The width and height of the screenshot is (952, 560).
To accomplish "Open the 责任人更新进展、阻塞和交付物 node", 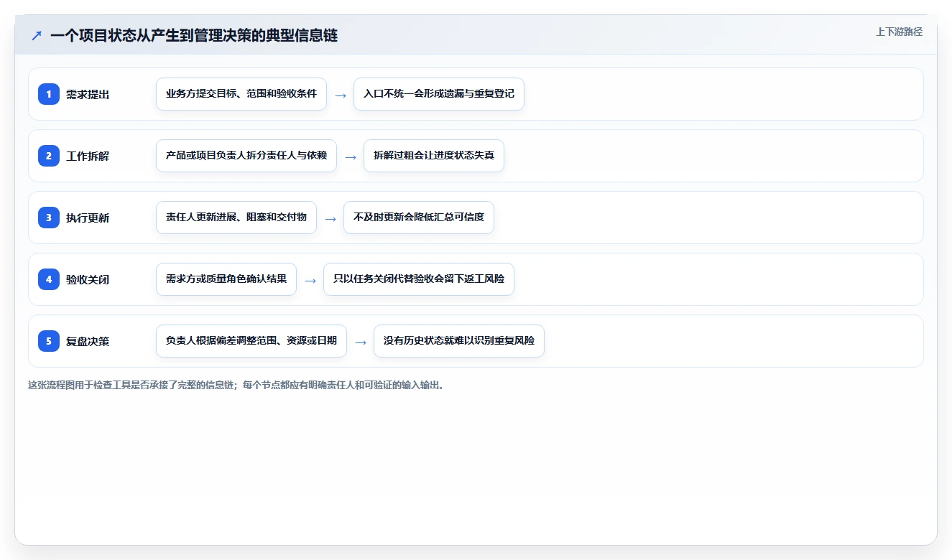I will click(236, 218).
